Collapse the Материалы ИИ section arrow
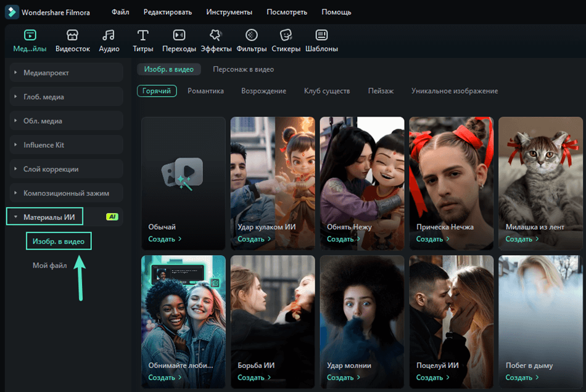 click(x=15, y=217)
